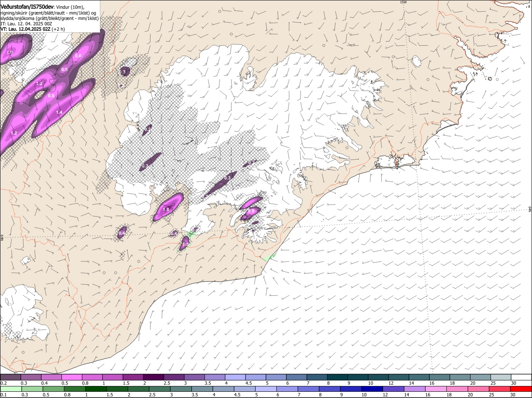This screenshot has width=532, height=398.
Task: Pick the 1.5 swatch in the upper purple legend
Action: (x=133, y=377)
